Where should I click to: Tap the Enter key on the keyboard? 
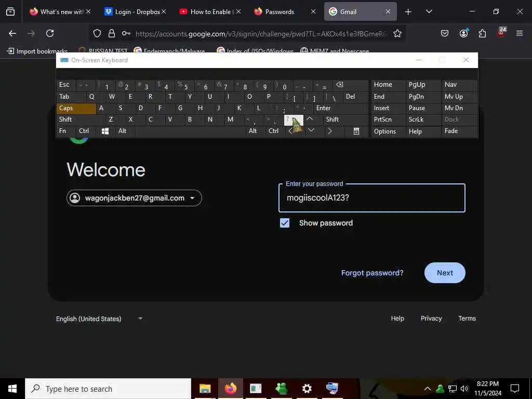340,108
